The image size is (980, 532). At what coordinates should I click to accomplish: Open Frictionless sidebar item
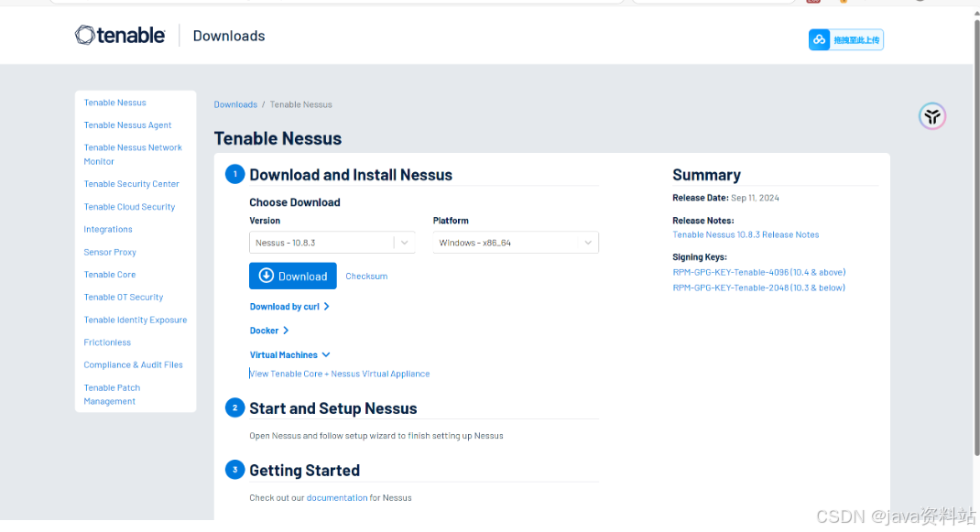click(107, 342)
